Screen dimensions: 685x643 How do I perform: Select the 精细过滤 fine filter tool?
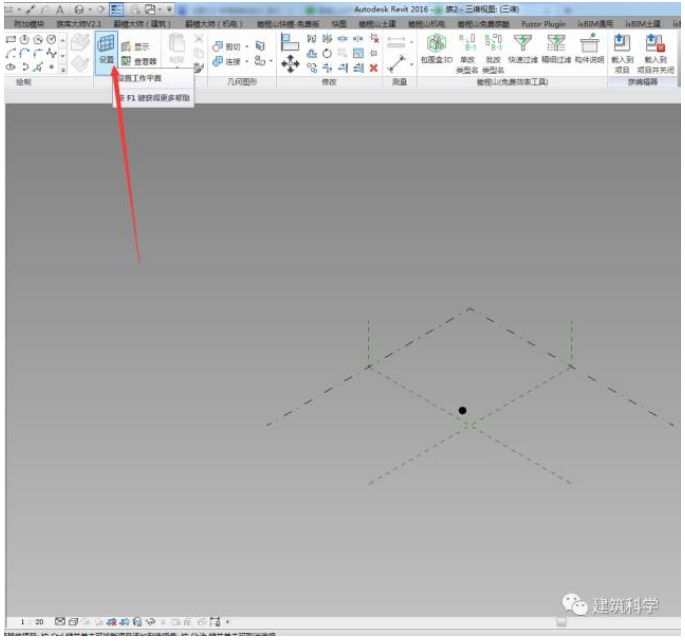click(555, 49)
